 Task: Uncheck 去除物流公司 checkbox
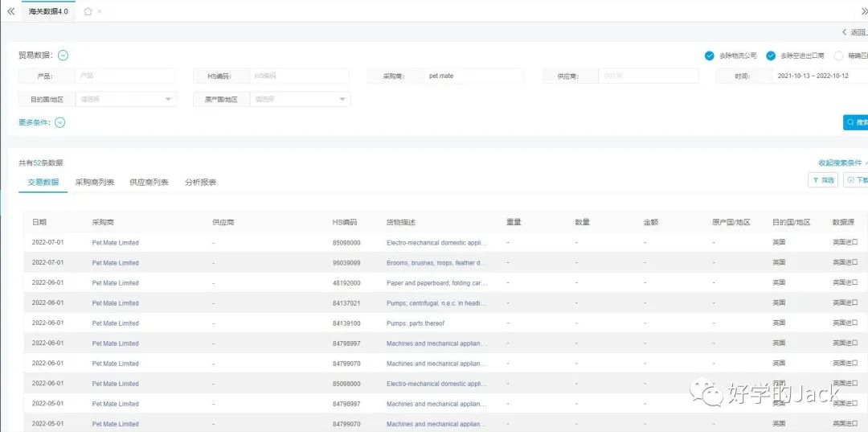click(x=709, y=56)
